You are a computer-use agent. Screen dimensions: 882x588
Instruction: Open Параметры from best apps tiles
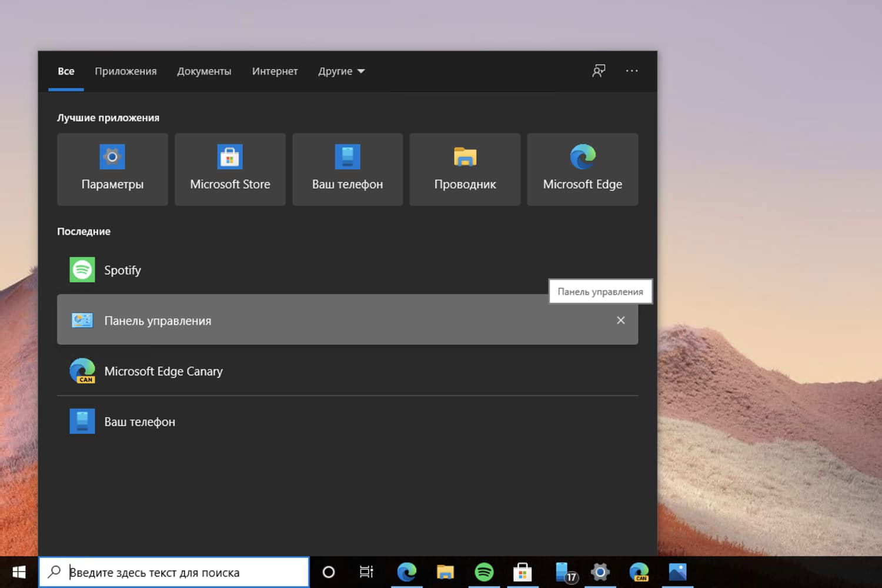(x=112, y=169)
